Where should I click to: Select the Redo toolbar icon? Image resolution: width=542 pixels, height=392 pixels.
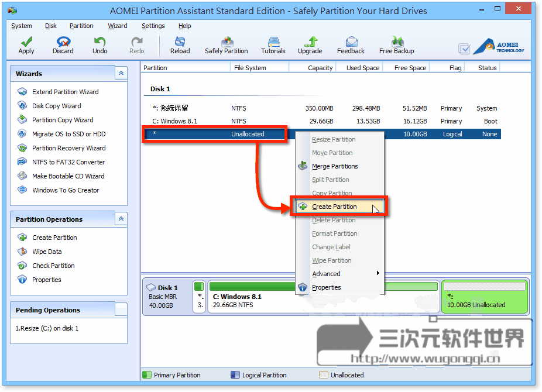point(136,45)
